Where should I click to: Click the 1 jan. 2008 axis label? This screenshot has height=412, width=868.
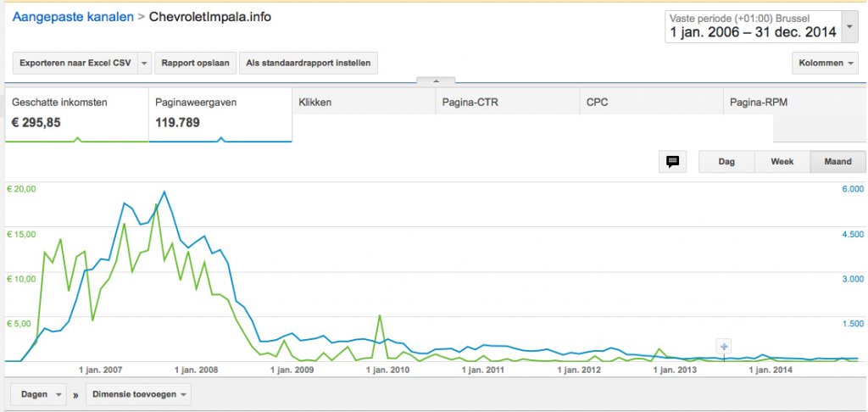click(x=196, y=370)
